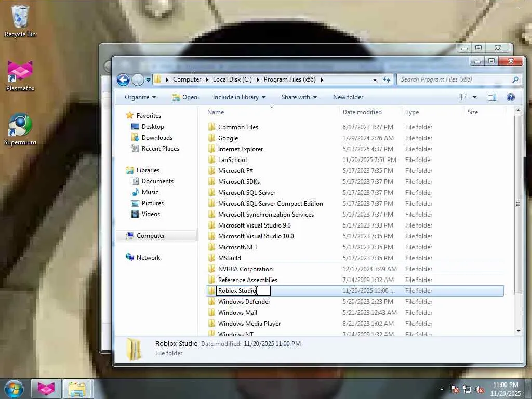Click the Change your view icon
532x399 pixels.
tap(463, 97)
